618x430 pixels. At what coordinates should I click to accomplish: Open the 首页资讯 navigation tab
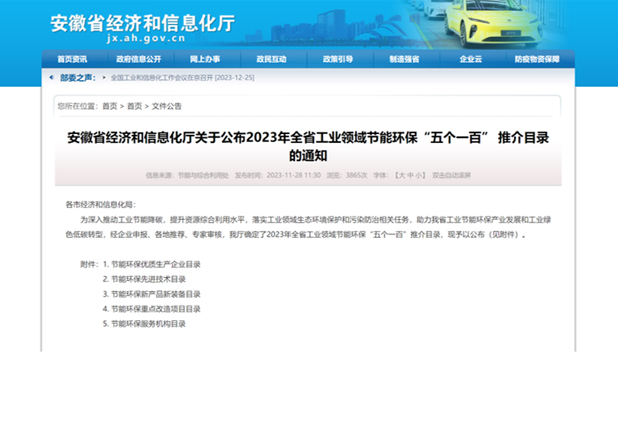tap(72, 59)
